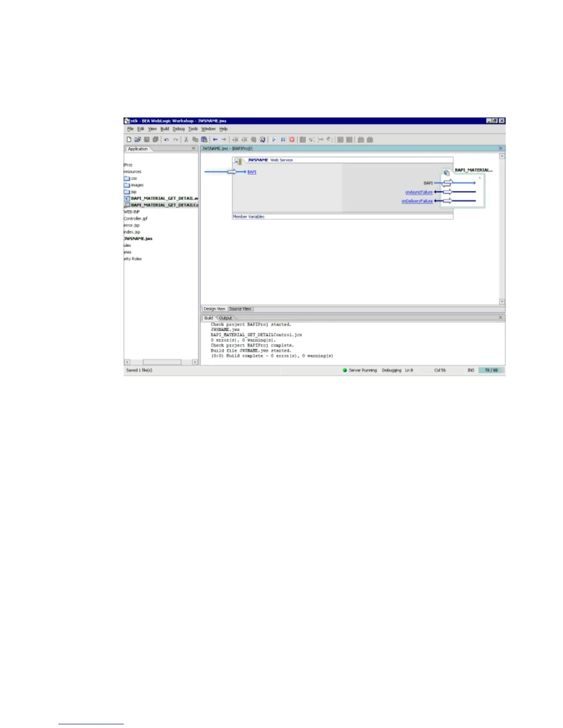Click the New file toolbar icon
The image size is (563, 728).
tap(129, 139)
